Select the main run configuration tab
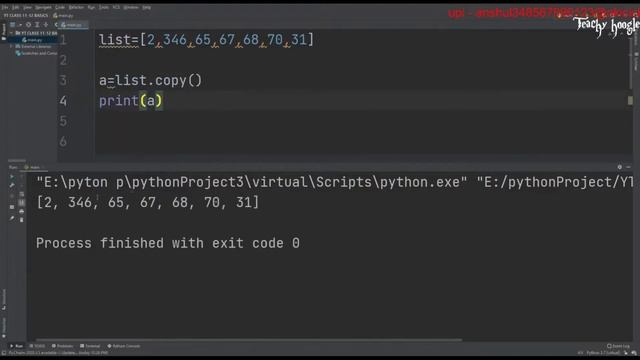 click(x=33, y=167)
